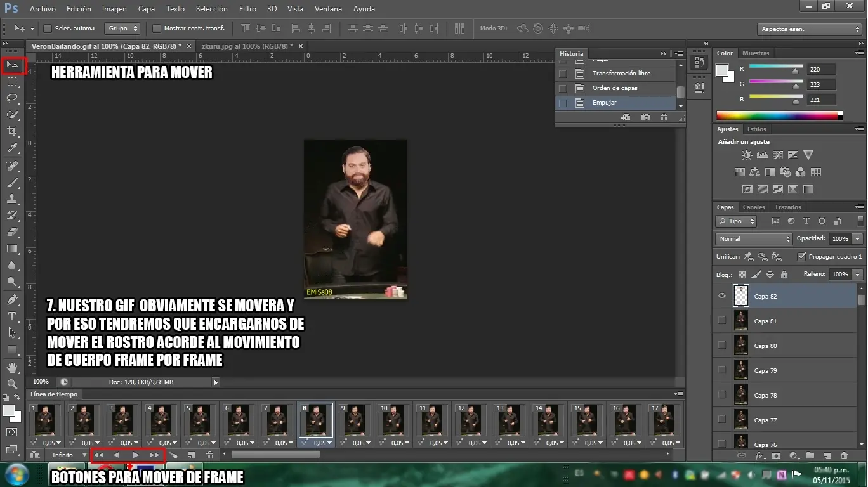Image resolution: width=868 pixels, height=487 pixels.
Task: Go to first frame button
Action: [98, 455]
